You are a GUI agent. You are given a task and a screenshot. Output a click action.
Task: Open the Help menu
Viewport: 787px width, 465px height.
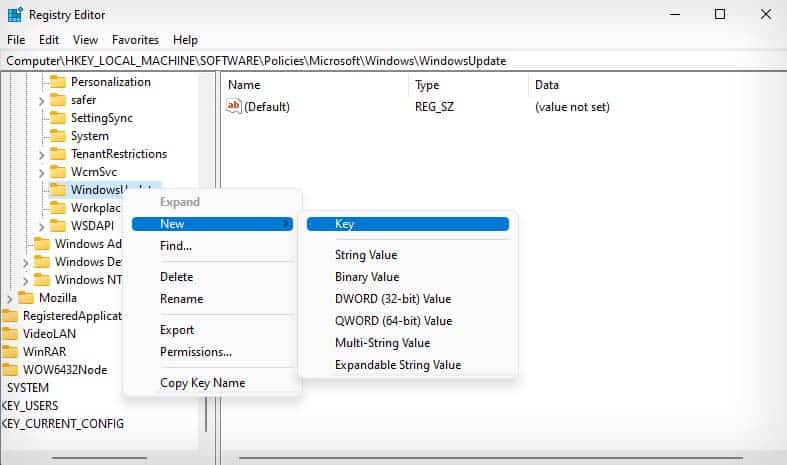(x=185, y=40)
